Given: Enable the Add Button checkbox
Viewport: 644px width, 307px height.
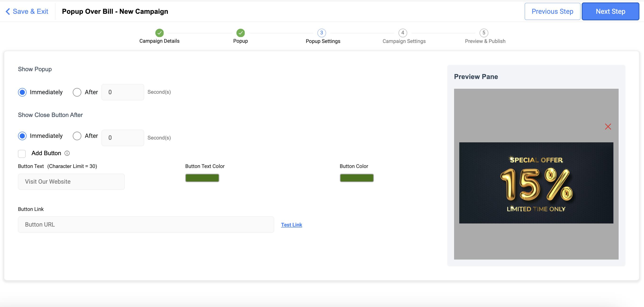Looking at the screenshot, I should [22, 154].
